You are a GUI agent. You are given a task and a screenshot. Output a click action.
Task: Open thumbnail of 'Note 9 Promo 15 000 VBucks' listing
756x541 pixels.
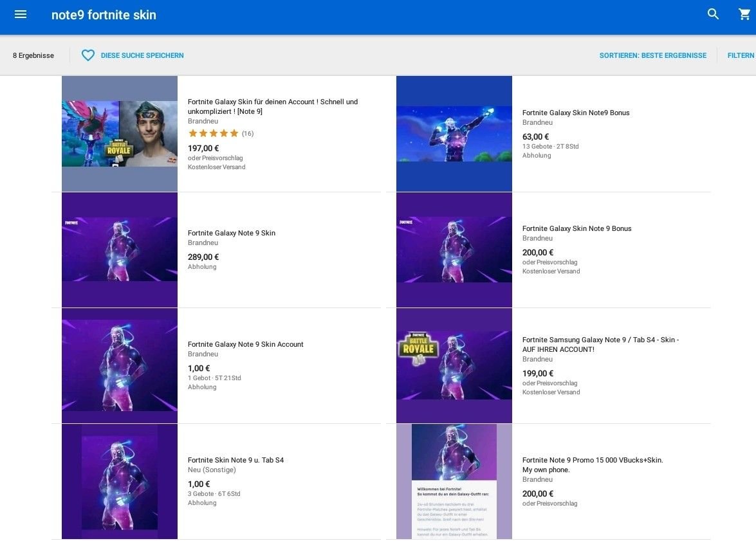click(454, 481)
